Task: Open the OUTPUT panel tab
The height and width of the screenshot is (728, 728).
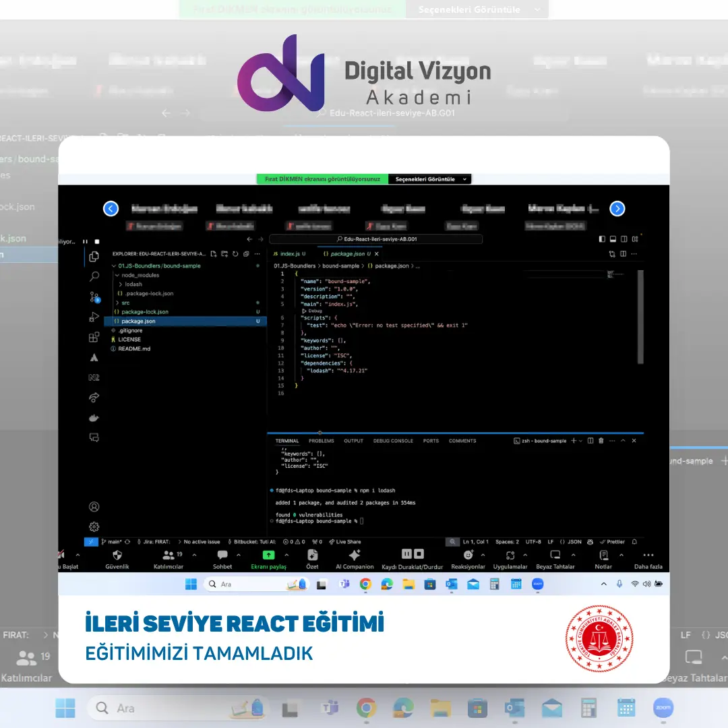Action: click(x=353, y=441)
